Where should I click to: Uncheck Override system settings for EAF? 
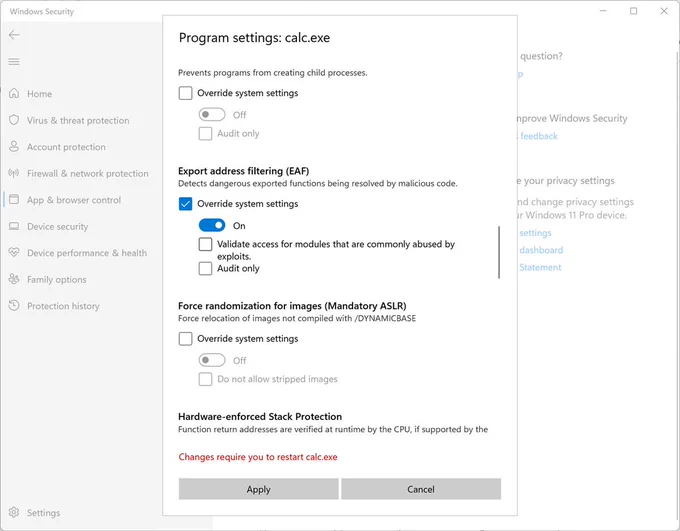pyautogui.click(x=186, y=203)
